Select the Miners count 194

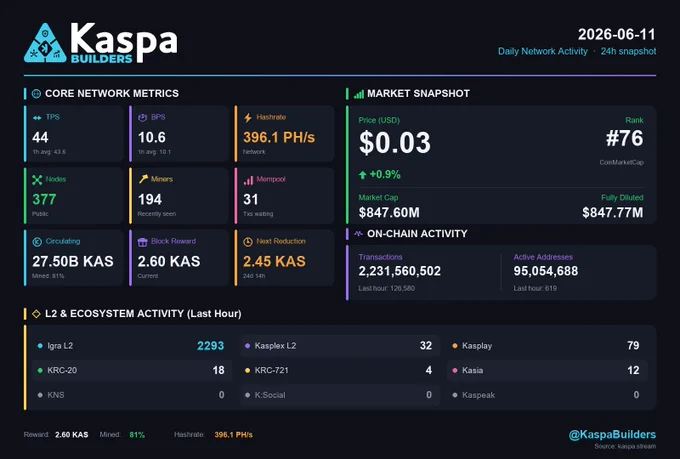[150, 200]
